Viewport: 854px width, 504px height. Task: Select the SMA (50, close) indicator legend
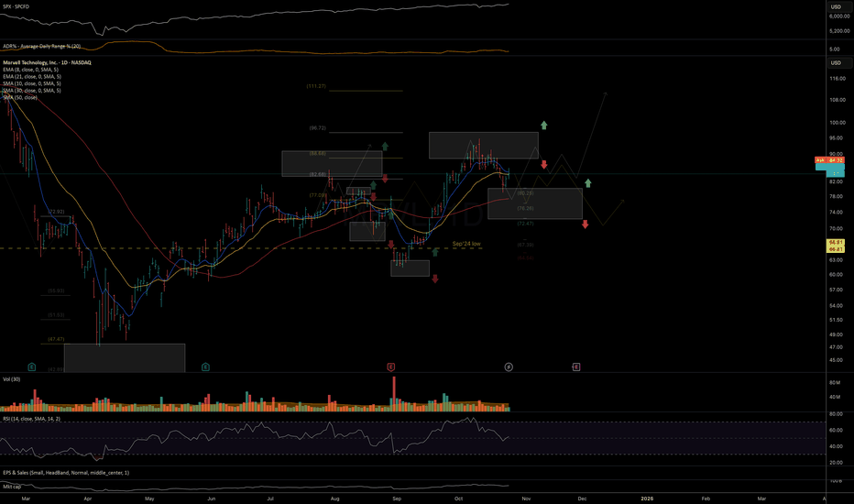tap(22, 97)
